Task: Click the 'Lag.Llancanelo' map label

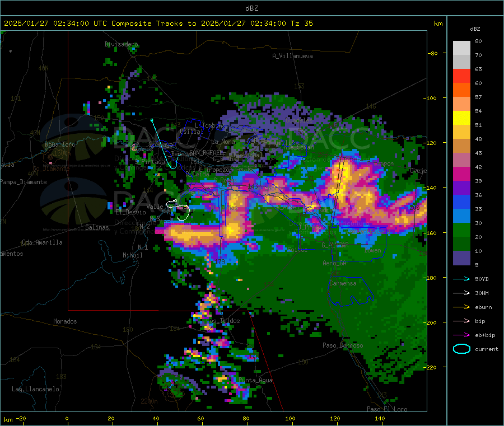Action: (x=35, y=389)
